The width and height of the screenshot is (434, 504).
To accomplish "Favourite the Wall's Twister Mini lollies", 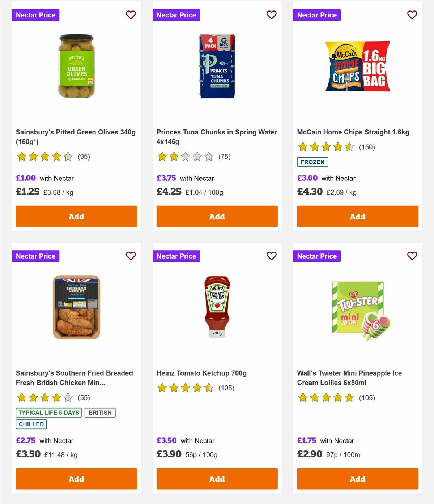I will click(412, 256).
